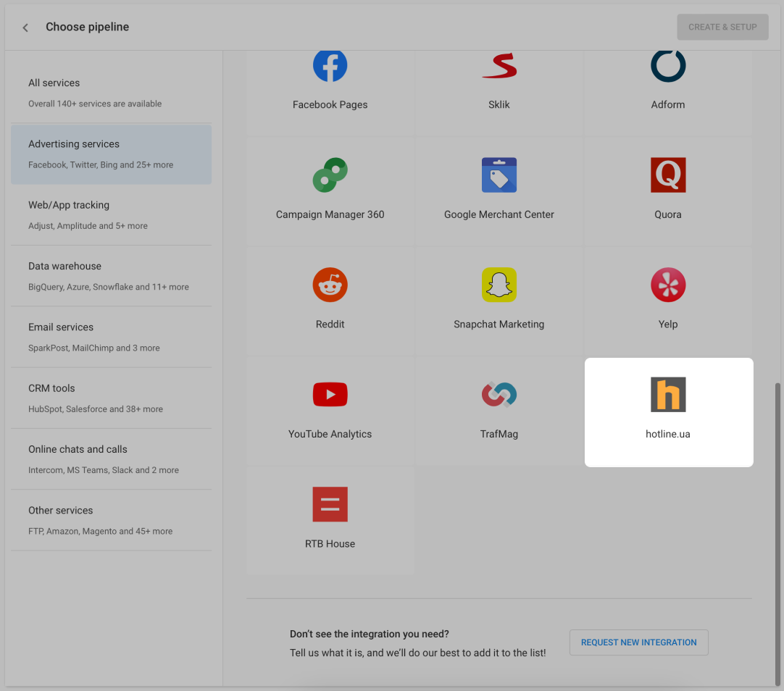Image resolution: width=784 pixels, height=691 pixels.
Task: Open the All services category
Action: pyautogui.click(x=111, y=93)
